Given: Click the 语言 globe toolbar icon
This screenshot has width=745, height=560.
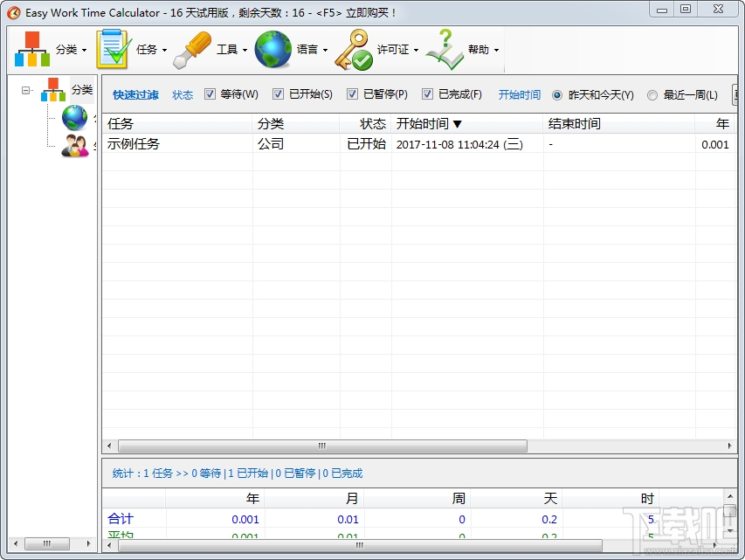Looking at the screenshot, I should (272, 50).
